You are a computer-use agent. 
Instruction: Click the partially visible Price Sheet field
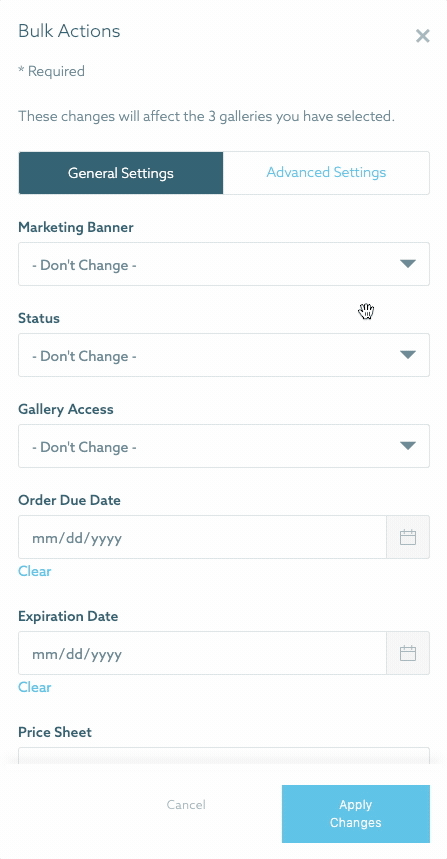tap(224, 756)
